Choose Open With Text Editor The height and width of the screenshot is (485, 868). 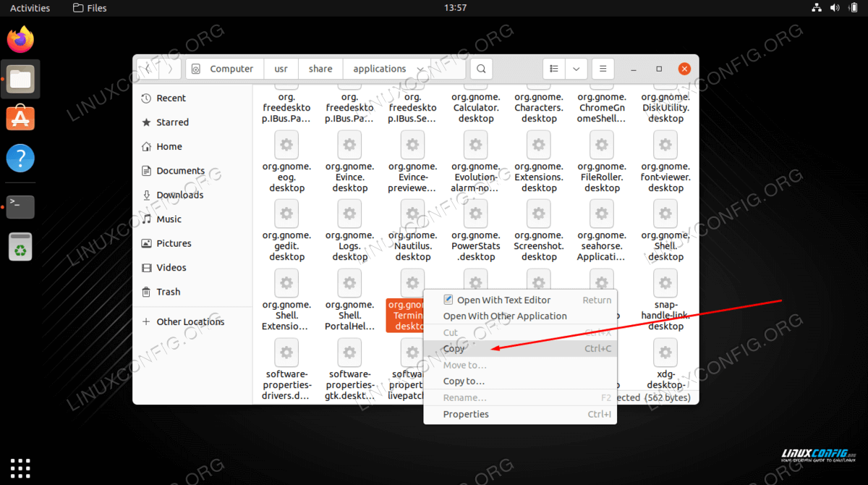[x=520, y=300]
